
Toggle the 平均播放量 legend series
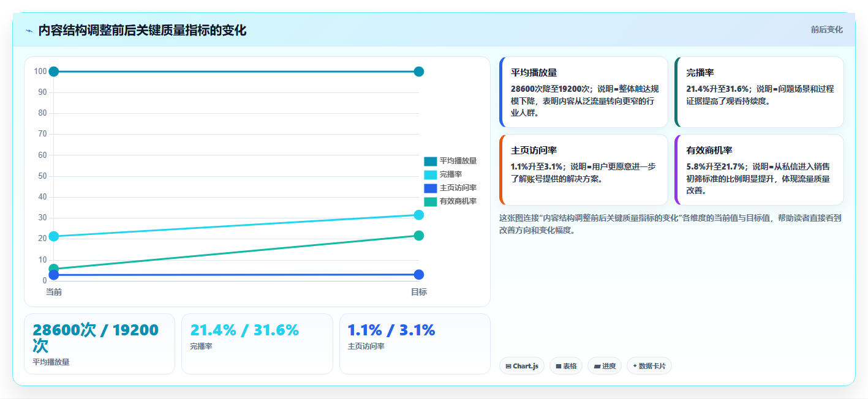click(450, 161)
